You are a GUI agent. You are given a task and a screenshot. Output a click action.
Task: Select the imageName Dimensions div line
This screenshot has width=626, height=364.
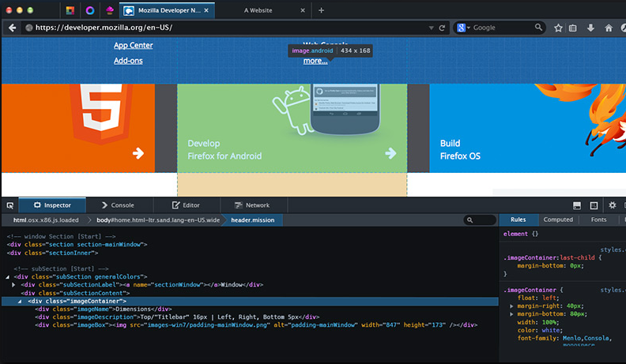104,309
